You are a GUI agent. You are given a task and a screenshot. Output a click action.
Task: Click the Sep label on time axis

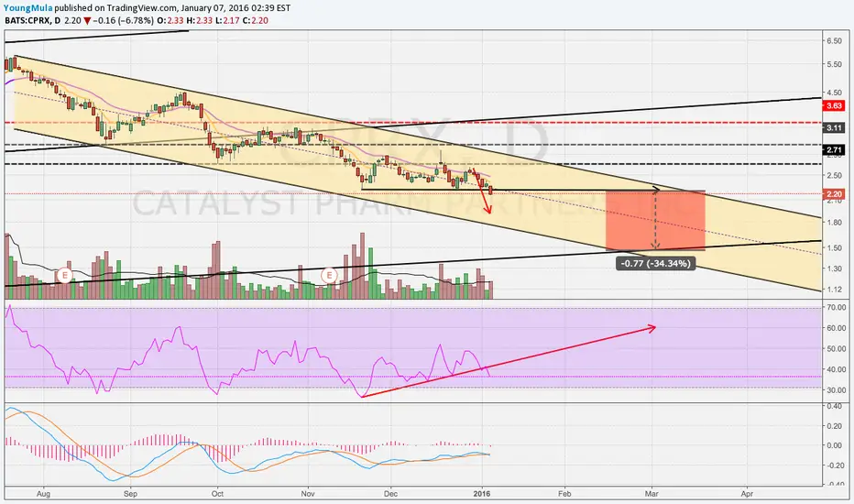coord(130,494)
